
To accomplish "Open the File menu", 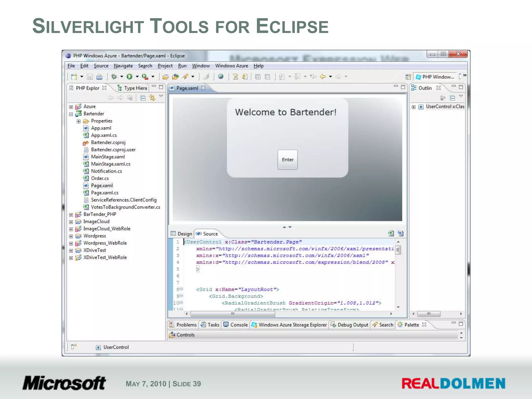I will (x=71, y=66).
